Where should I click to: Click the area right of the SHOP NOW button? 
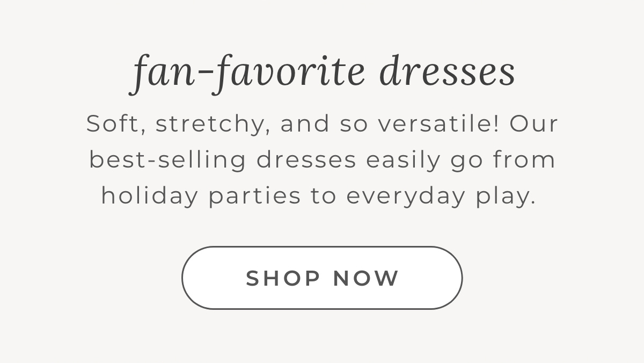[553, 278]
